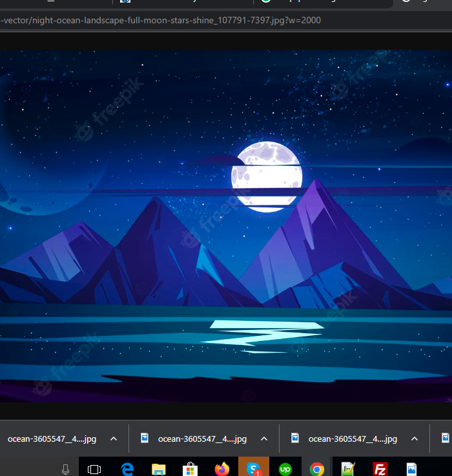This screenshot has width=452, height=476.
Task: Open the Microsoft Store taskbar icon
Action: click(190, 469)
